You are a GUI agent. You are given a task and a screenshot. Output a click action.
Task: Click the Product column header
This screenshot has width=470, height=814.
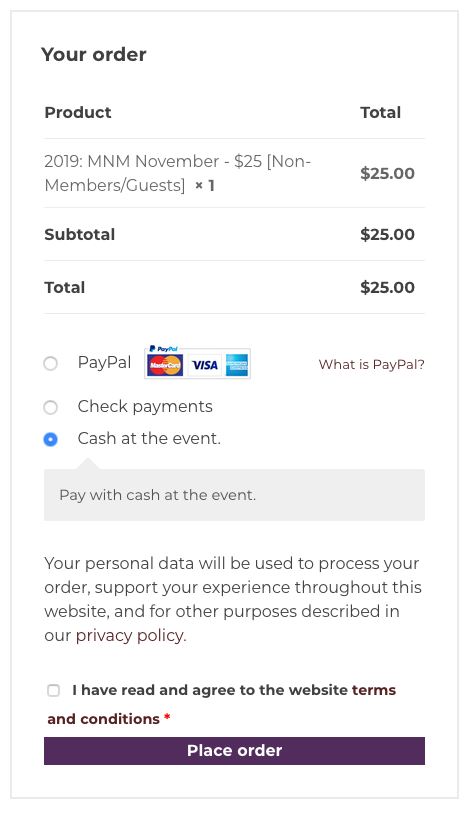pyautogui.click(x=78, y=113)
